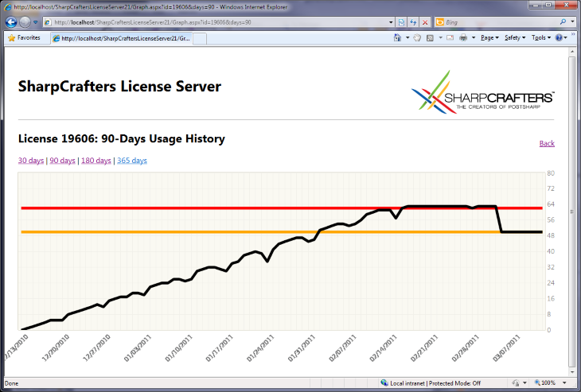Viewport: 581px width, 392px height.
Task: Click the 64 y-axis value label
Action: point(551,204)
